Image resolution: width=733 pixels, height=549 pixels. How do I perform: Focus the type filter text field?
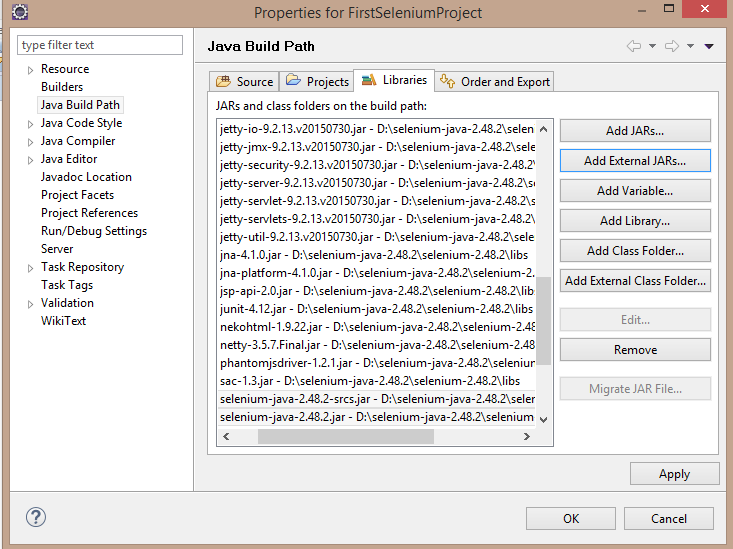point(100,45)
